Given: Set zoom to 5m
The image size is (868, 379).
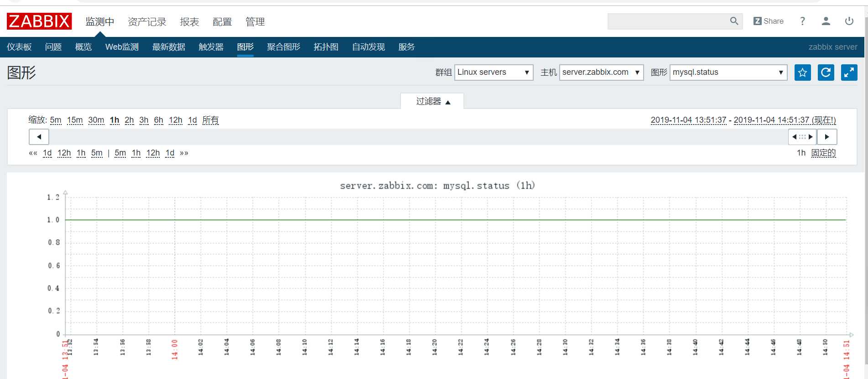Looking at the screenshot, I should (56, 120).
